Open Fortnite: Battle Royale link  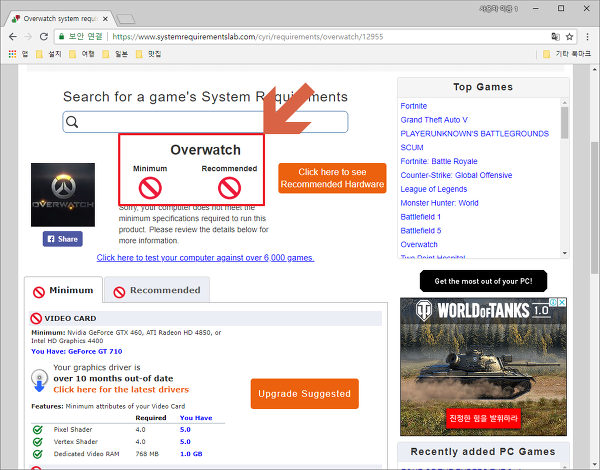point(439,161)
